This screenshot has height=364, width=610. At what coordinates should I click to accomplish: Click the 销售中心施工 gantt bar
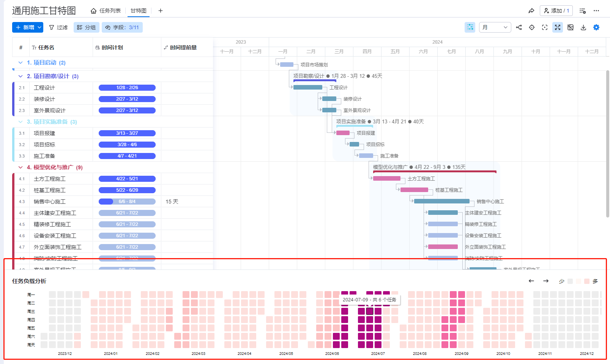tap(442, 201)
